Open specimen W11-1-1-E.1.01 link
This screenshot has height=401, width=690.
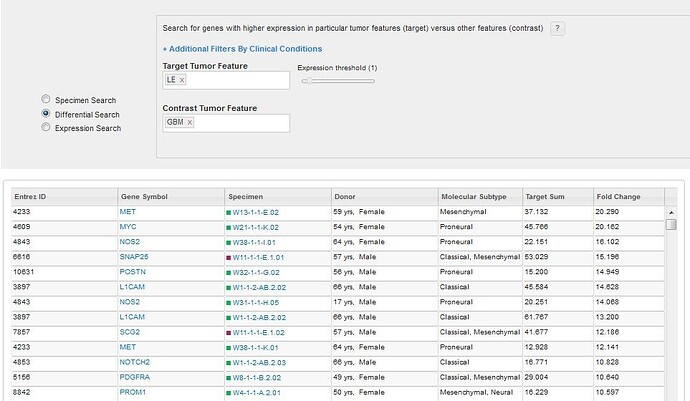tap(258, 257)
